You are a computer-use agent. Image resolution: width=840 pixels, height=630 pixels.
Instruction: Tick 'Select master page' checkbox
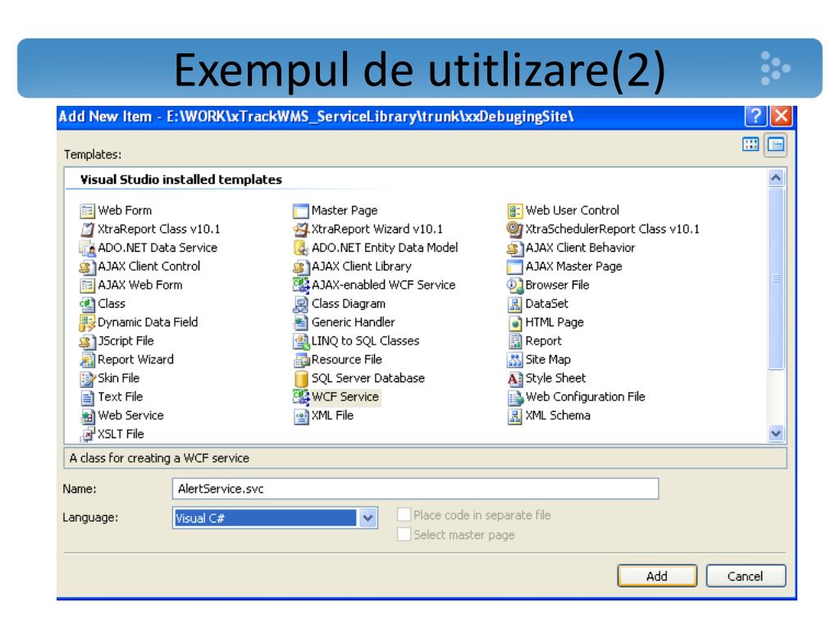404,535
